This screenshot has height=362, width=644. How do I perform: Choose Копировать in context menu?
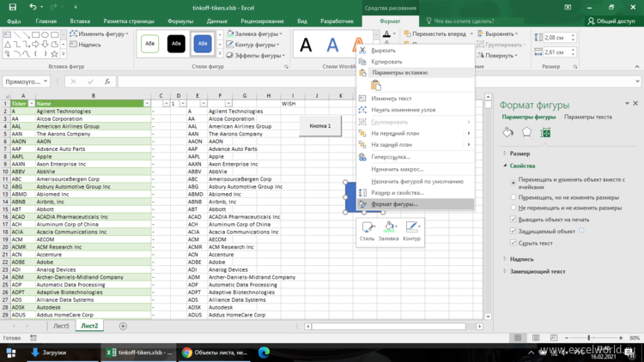(x=416, y=62)
